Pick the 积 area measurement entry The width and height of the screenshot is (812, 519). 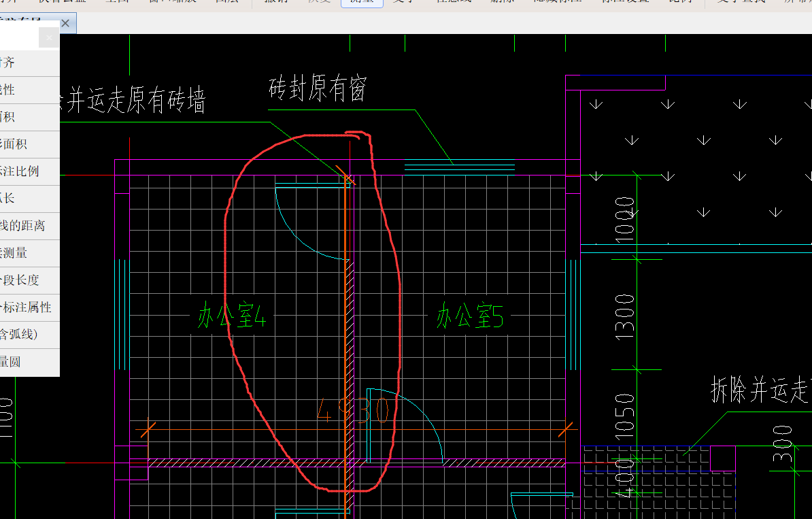[29, 117]
